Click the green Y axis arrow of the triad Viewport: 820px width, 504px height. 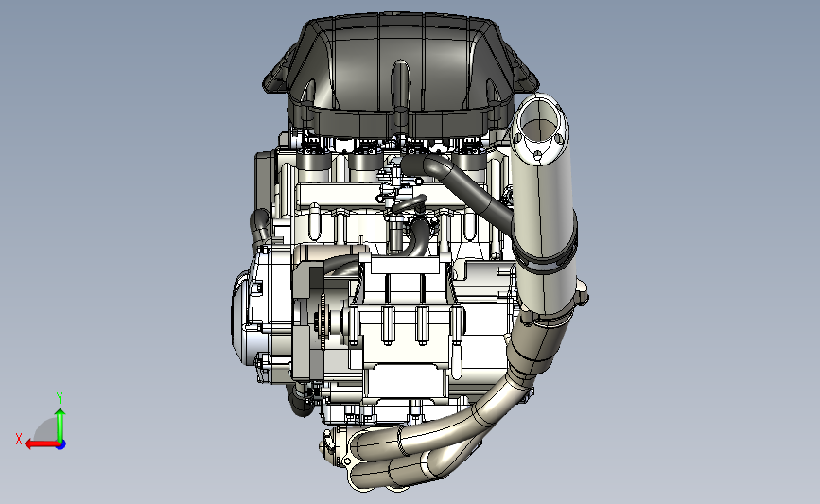pyautogui.click(x=61, y=426)
